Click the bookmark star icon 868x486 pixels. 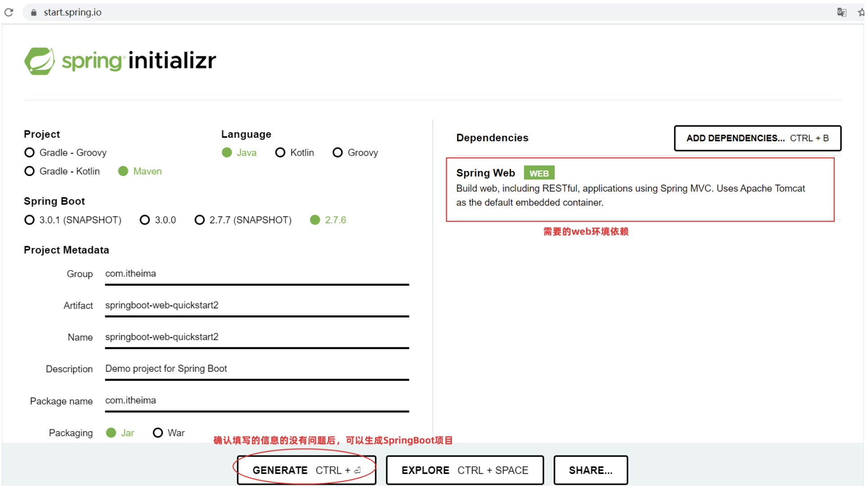point(860,12)
